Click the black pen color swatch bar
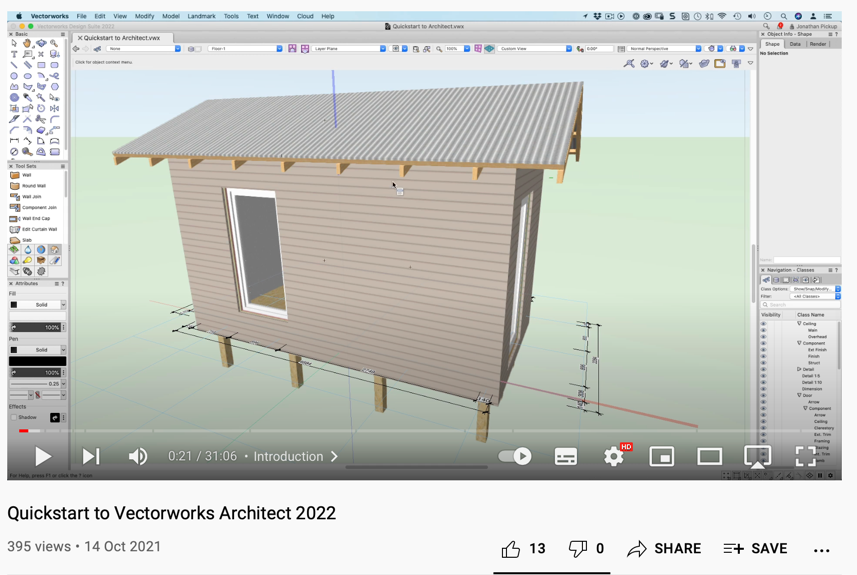Image resolution: width=857 pixels, height=575 pixels. [37, 361]
